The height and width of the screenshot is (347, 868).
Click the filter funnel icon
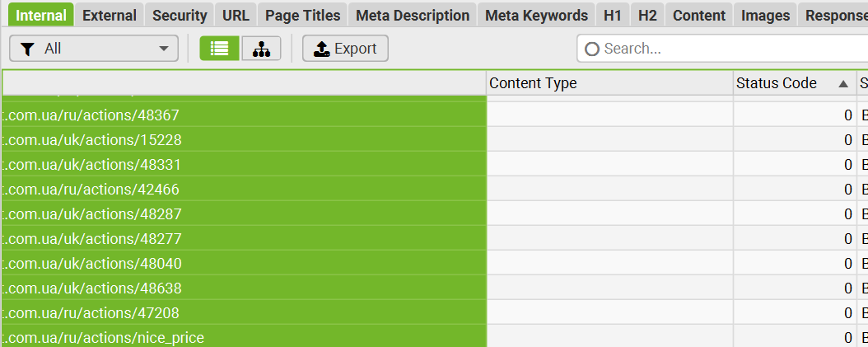pyautogui.click(x=26, y=49)
